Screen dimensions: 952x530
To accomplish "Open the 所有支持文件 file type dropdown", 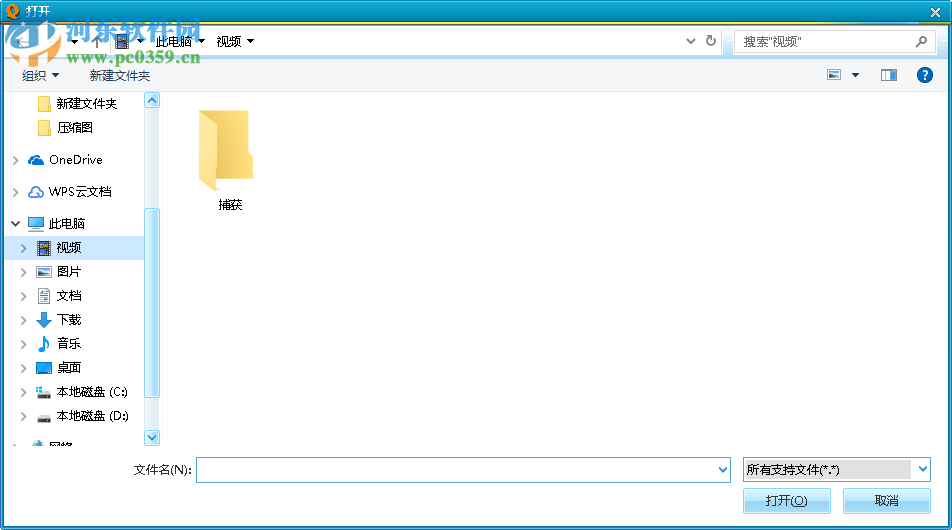I will pyautogui.click(x=837, y=469).
